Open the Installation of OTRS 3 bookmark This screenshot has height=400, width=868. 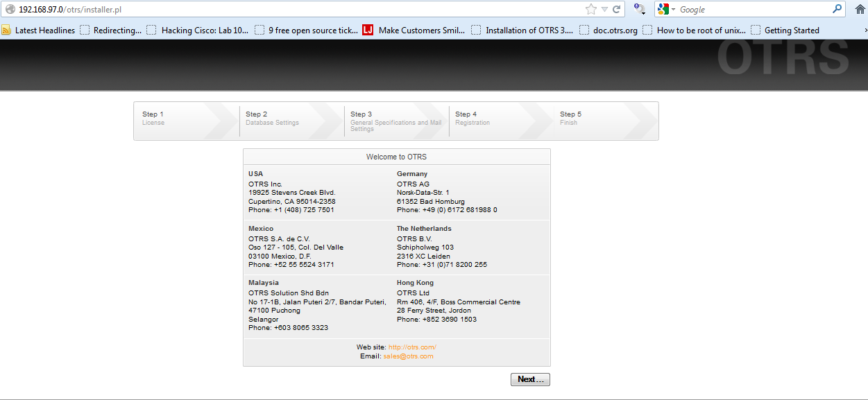point(522,31)
